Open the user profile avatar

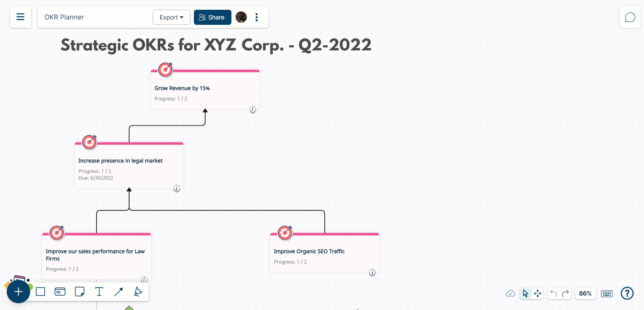[241, 17]
